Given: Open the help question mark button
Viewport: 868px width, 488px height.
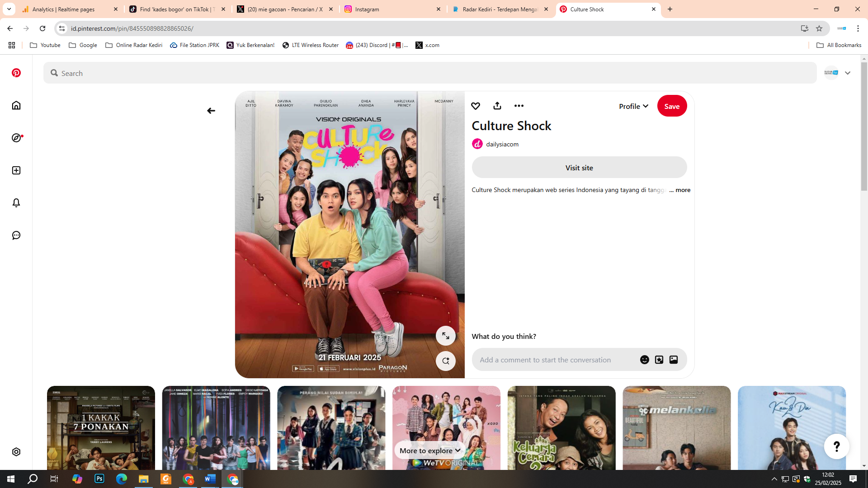Looking at the screenshot, I should [x=837, y=446].
